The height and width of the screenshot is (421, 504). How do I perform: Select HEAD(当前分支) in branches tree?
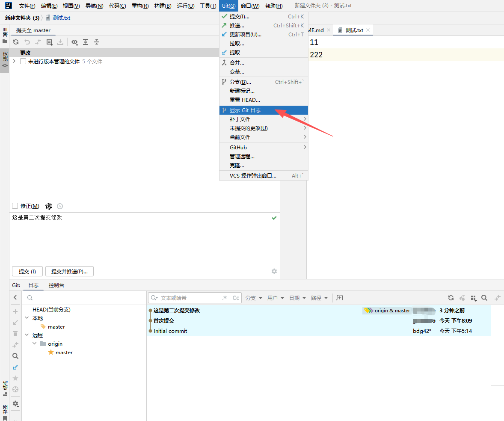click(x=51, y=309)
